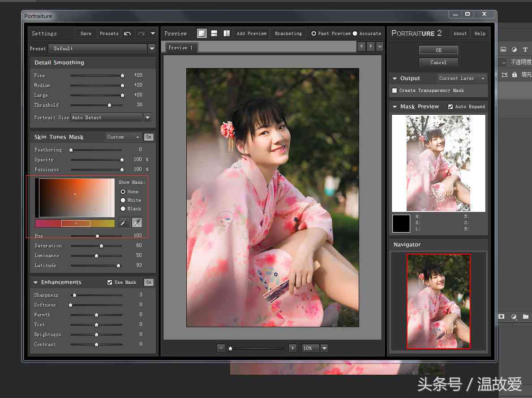Open the preview tabs list dropdown
532x398 pixels.
pos(380,46)
